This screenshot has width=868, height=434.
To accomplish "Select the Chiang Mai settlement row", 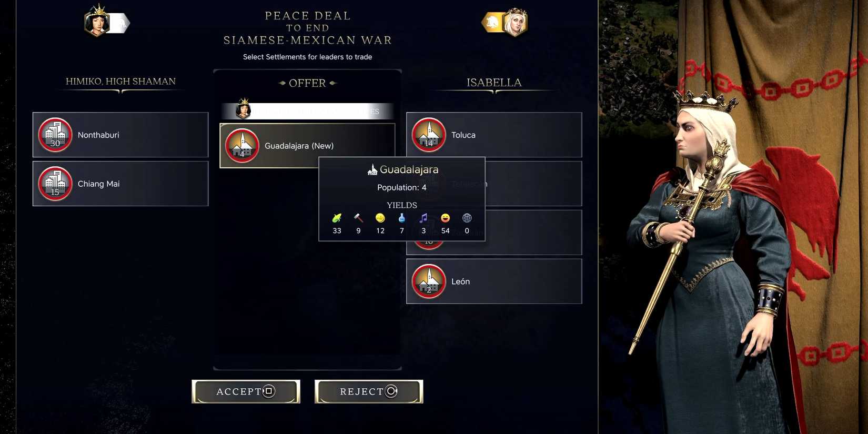I will pos(120,184).
